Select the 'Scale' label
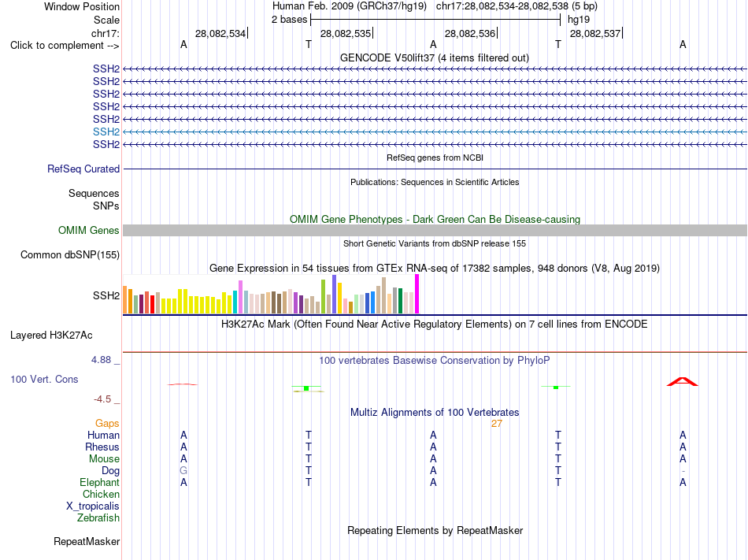This screenshot has width=748, height=560. pyautogui.click(x=106, y=20)
